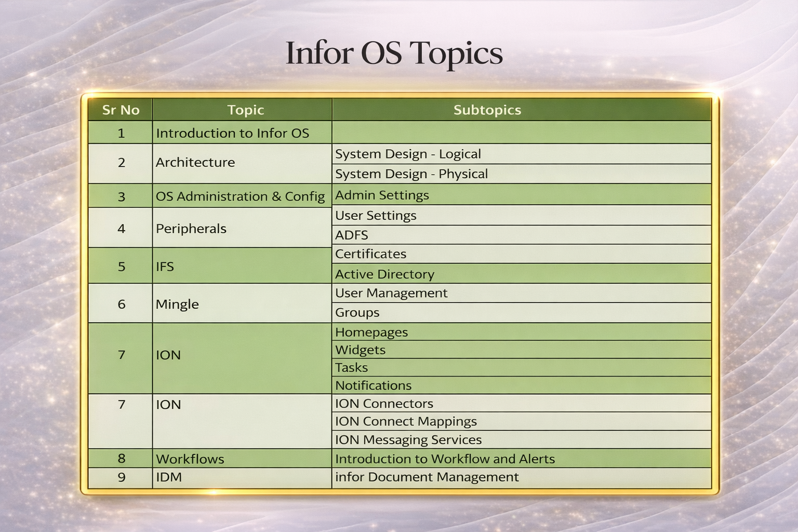The width and height of the screenshot is (798, 532).
Task: Select the 'Architecture' topic cell
Action: pos(195,162)
